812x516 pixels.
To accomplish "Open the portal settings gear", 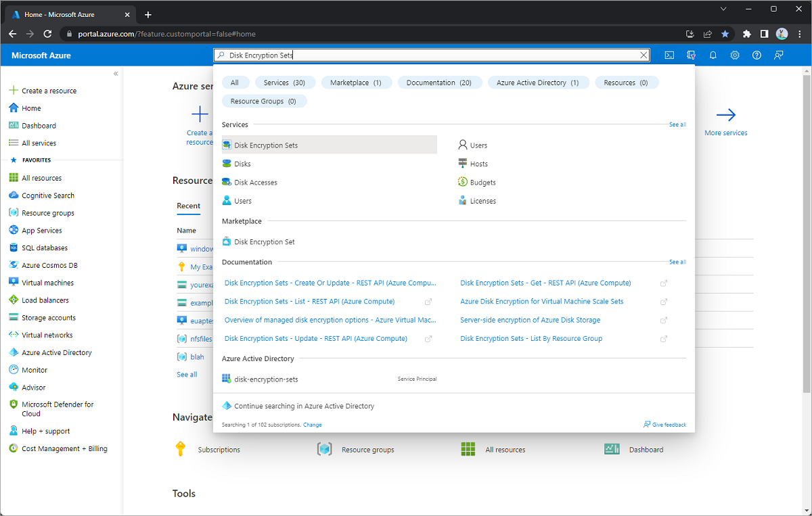I will [735, 55].
